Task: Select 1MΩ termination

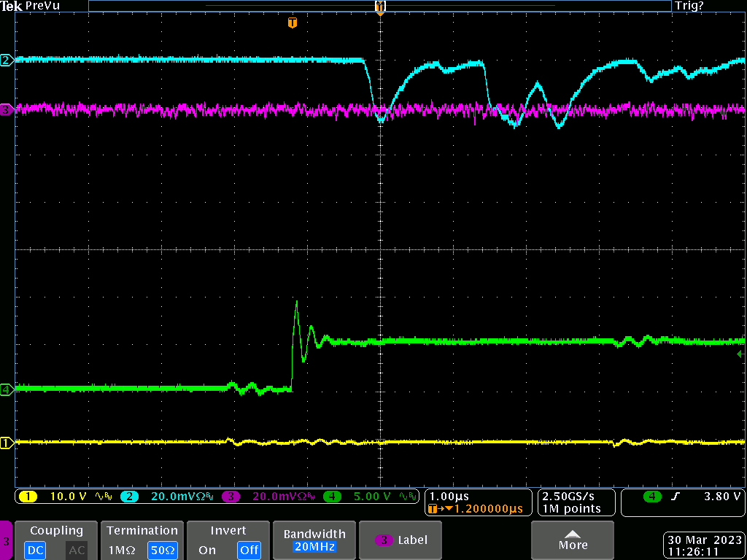Action: coord(122,550)
